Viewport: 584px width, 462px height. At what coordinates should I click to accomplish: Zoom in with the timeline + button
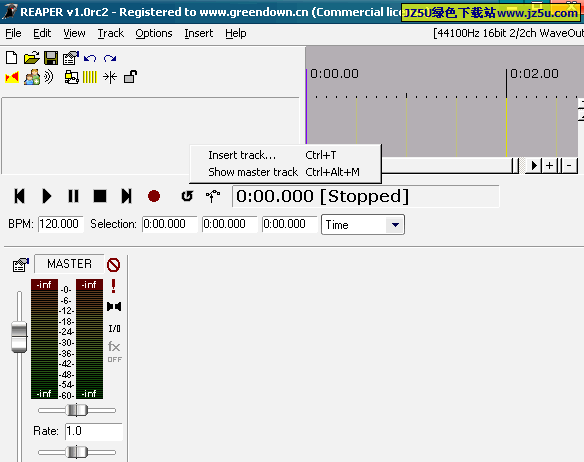point(549,165)
